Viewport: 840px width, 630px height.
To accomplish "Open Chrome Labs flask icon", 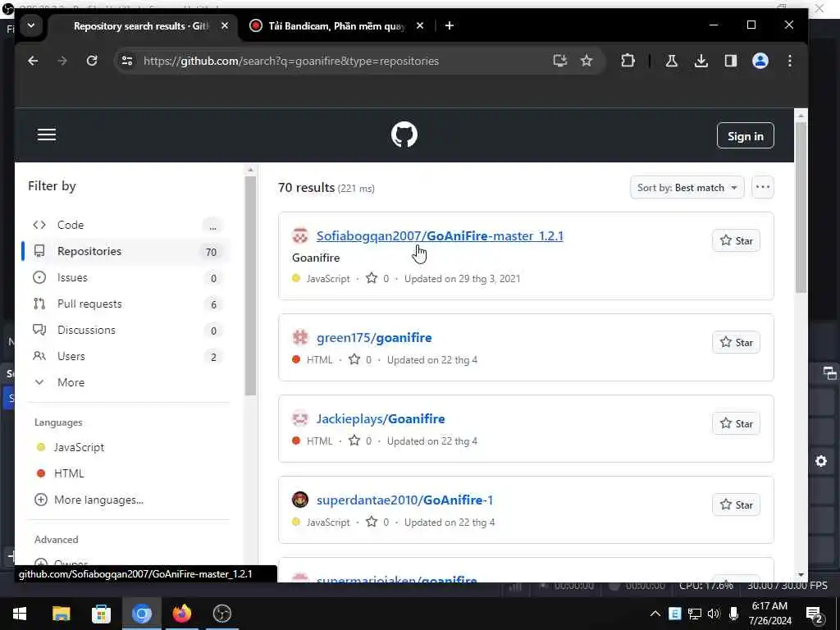I will [x=671, y=61].
